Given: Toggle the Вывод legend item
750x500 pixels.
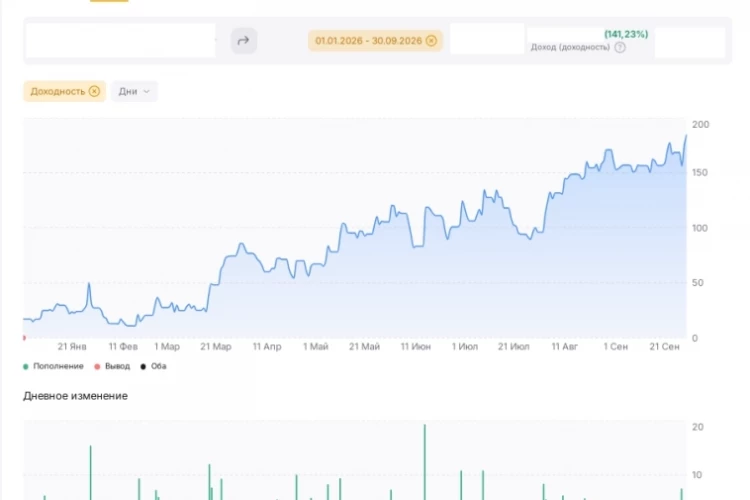Looking at the screenshot, I should tap(112, 366).
